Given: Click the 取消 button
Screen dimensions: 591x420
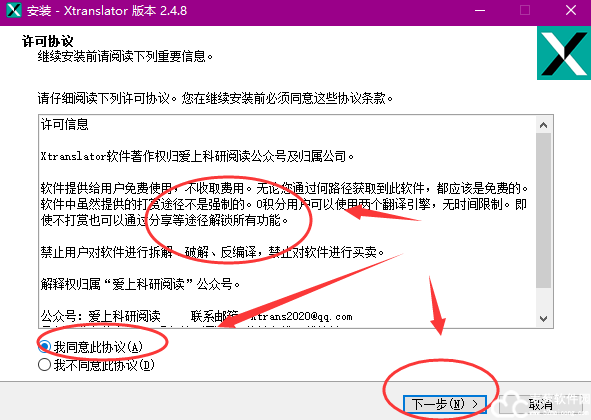Looking at the screenshot, I should coord(541,405).
